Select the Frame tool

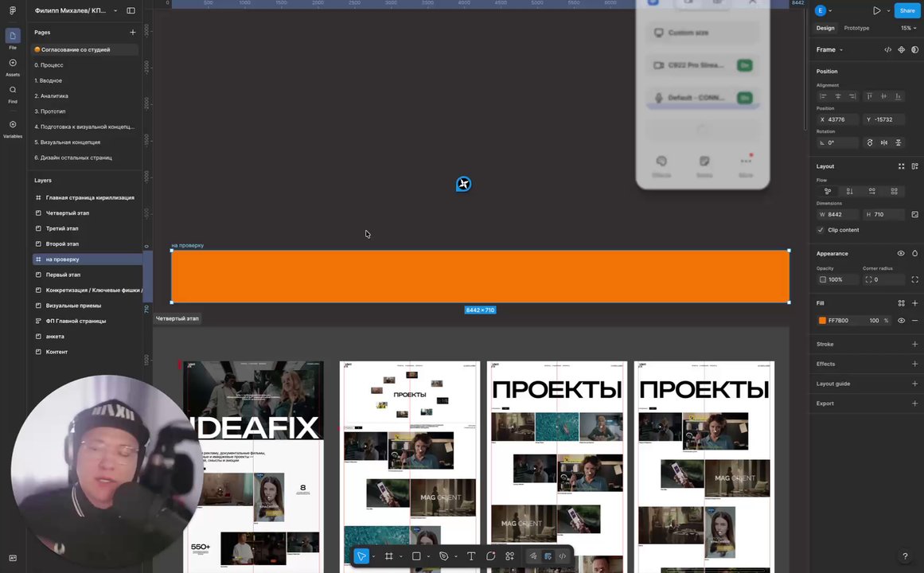coord(389,556)
